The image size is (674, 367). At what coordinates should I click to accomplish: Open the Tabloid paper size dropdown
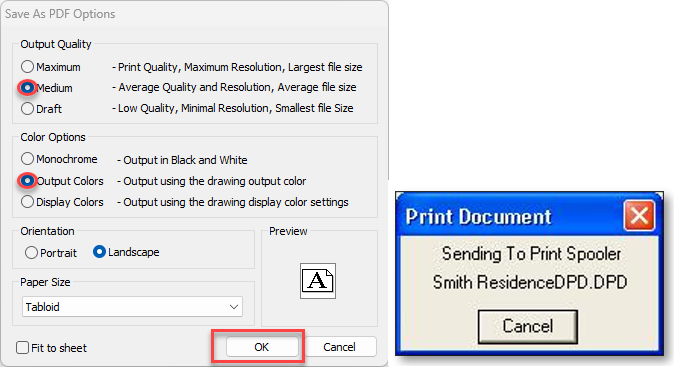pos(132,307)
